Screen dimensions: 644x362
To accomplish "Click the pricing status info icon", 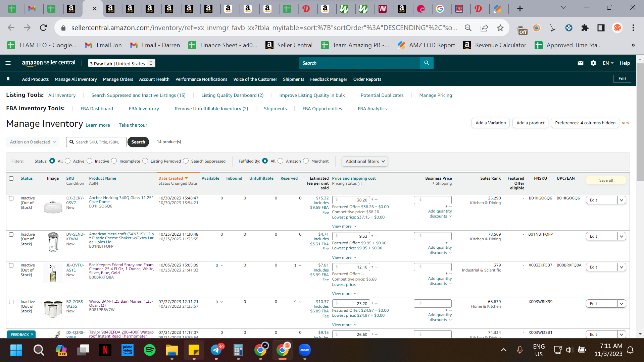I will pyautogui.click(x=360, y=184).
